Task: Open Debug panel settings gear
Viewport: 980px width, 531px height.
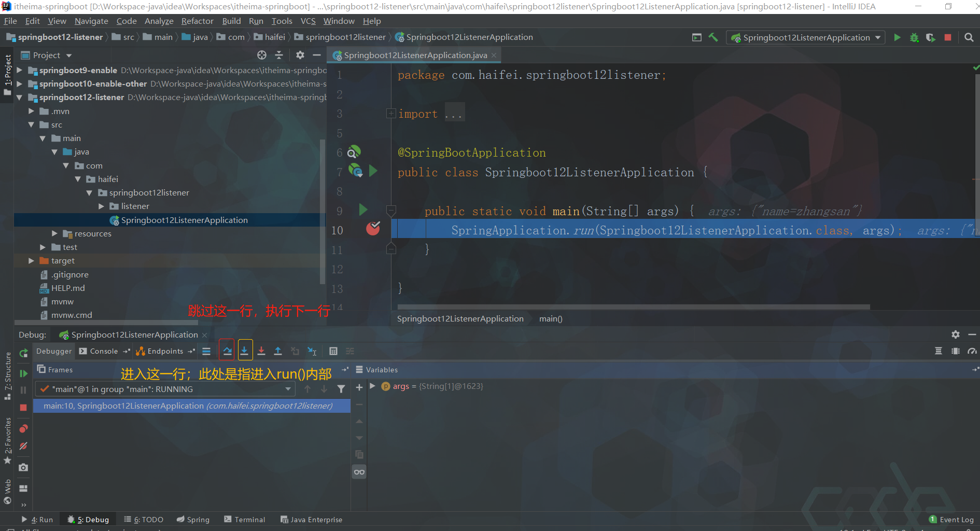Action: point(956,334)
